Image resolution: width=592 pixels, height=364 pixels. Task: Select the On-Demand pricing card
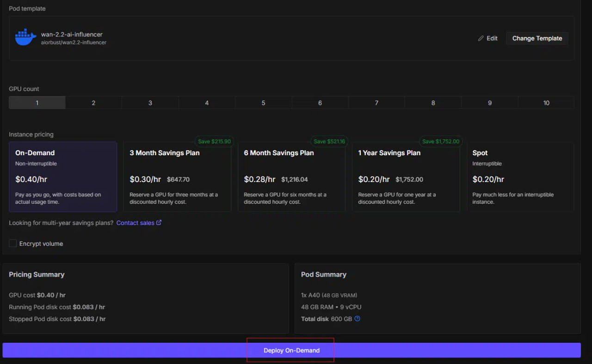coord(63,177)
